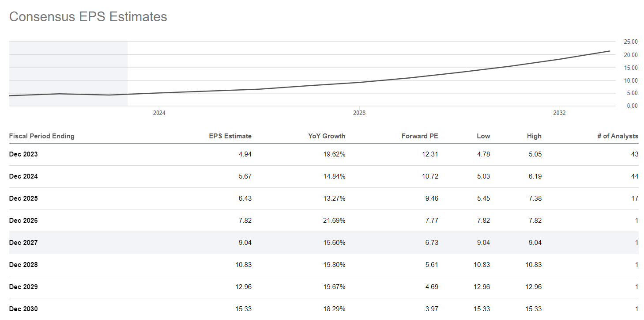Sort by the EPS Estimate column header

(x=230, y=136)
